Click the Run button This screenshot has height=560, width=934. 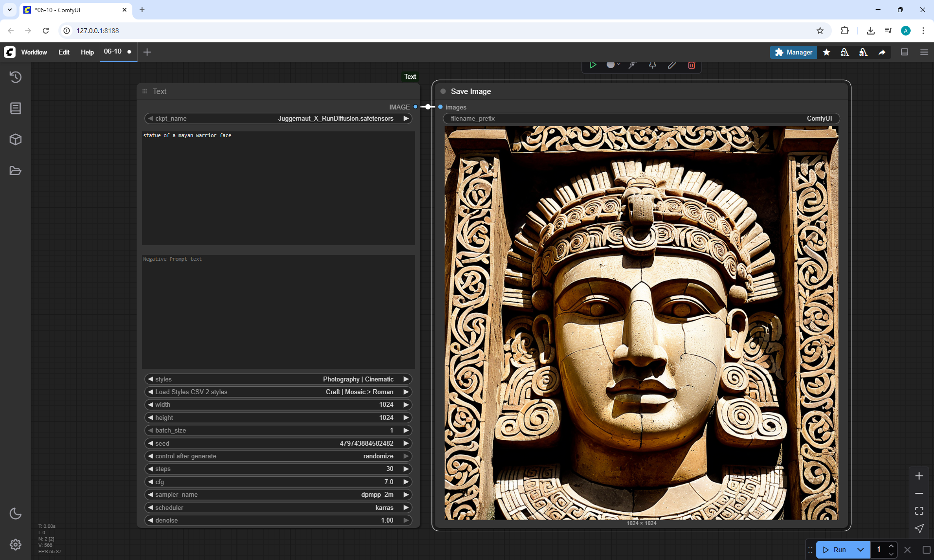click(835, 550)
